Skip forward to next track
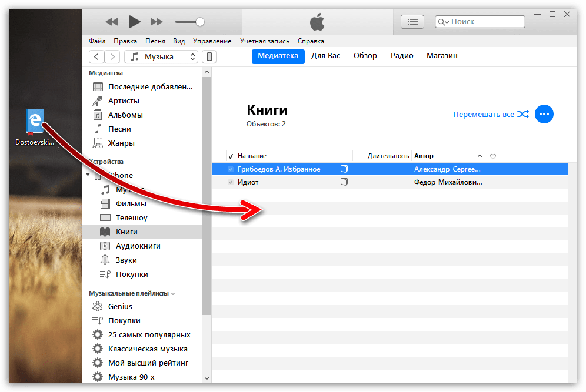 [157, 22]
